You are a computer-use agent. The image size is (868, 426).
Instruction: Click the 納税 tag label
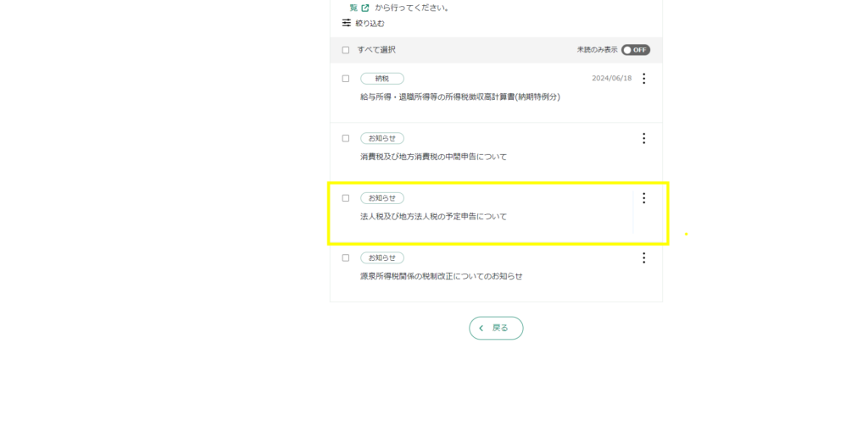[x=382, y=79]
